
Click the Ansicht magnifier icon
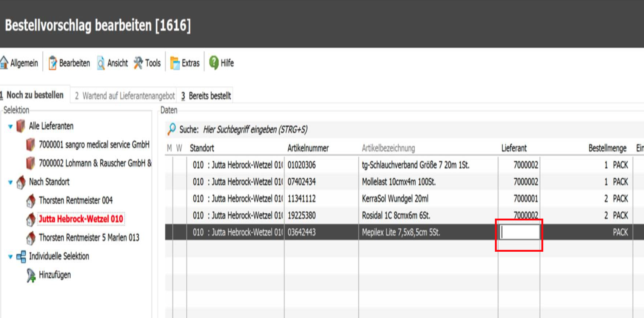(101, 63)
